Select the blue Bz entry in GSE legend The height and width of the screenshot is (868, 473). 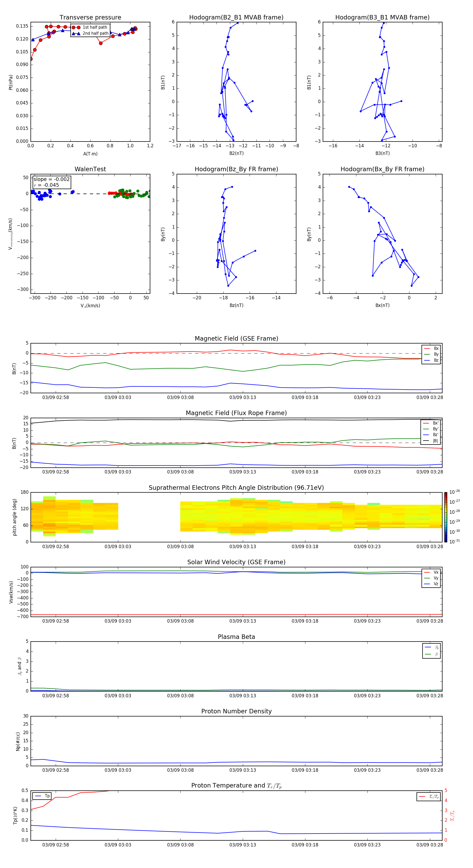tap(431, 360)
